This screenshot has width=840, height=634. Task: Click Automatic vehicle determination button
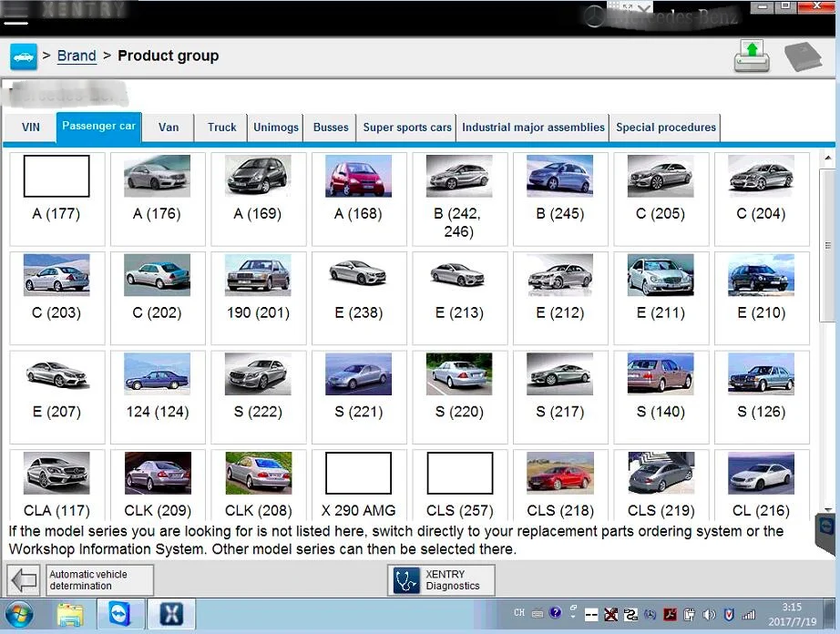tap(99, 580)
